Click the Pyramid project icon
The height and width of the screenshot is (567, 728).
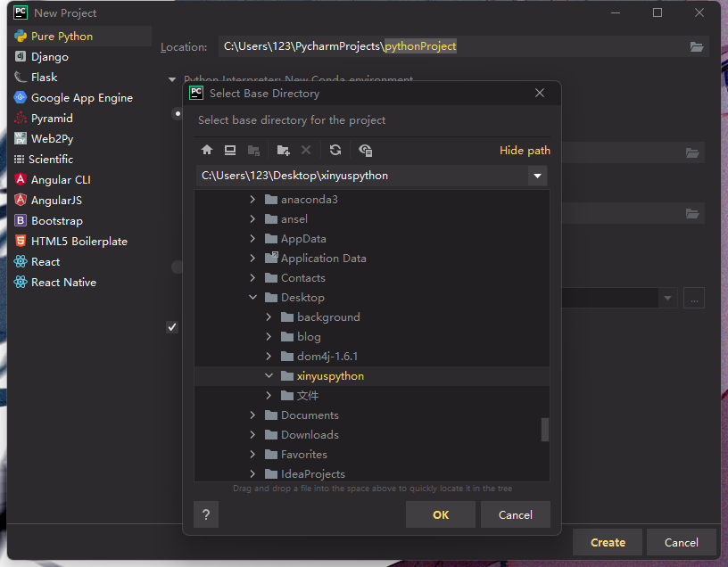[x=21, y=118]
